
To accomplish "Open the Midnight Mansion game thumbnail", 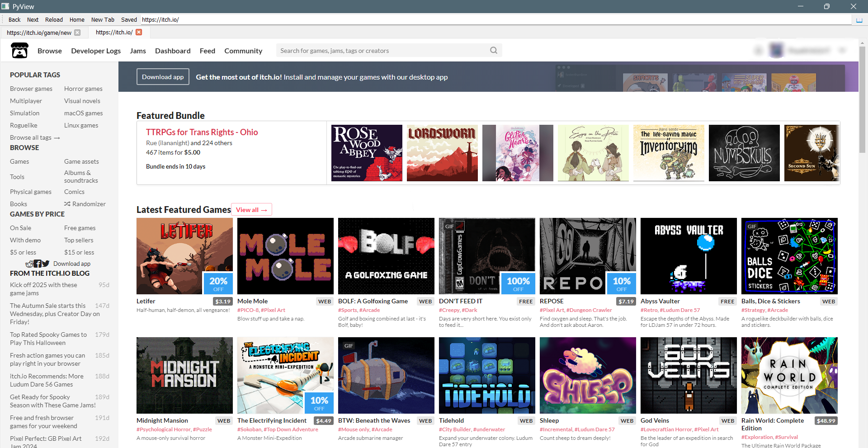I will point(184,375).
